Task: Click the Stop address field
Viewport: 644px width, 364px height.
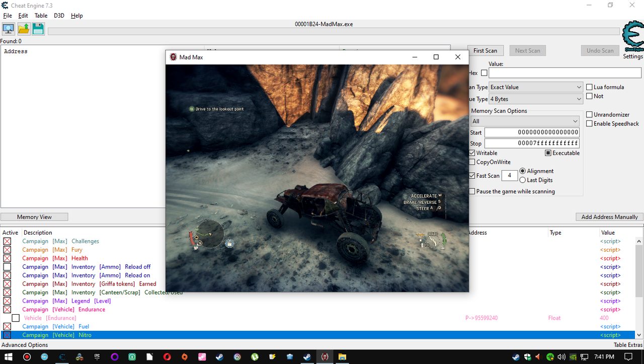Action: point(532,143)
